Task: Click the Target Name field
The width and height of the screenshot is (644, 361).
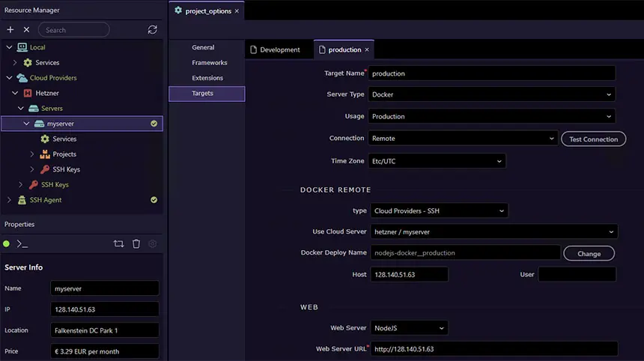Action: pos(492,73)
